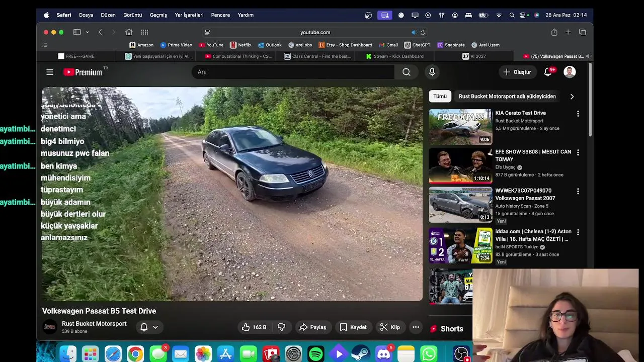Switch to AI 2027 tab
This screenshot has width=644, height=362.
(x=474, y=56)
